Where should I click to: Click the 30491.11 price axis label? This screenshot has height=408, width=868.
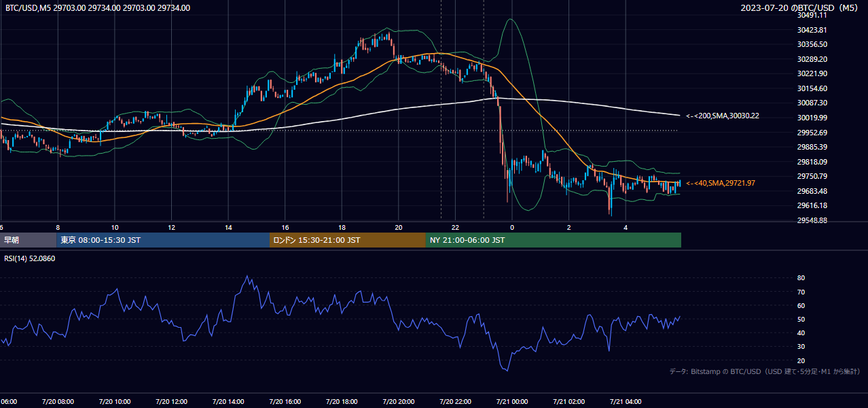tap(812, 15)
